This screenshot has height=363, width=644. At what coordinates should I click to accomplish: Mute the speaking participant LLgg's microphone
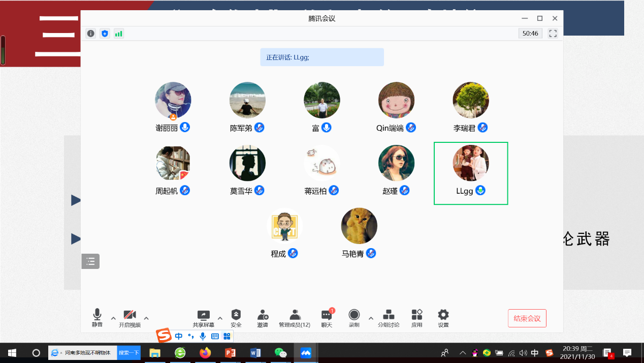[480, 190]
